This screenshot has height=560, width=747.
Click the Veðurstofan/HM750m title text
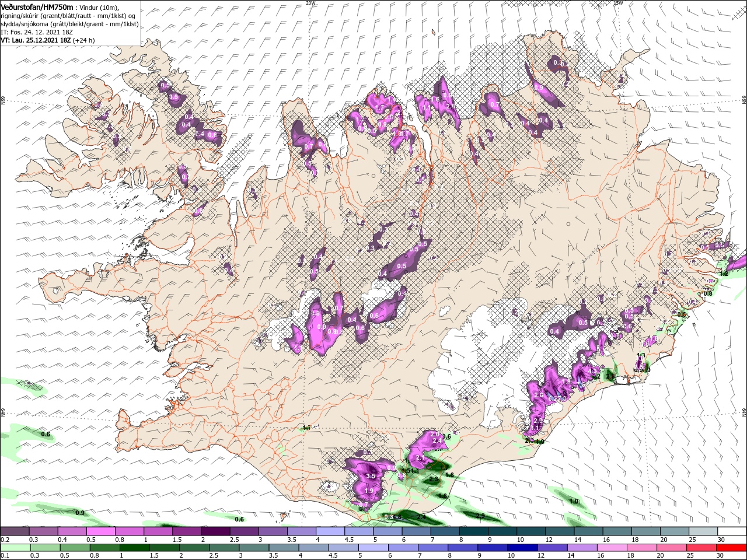(x=36, y=6)
